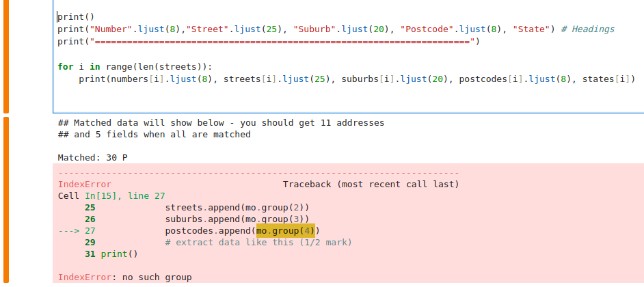Click output text 'Matched data will show below'
The height and width of the screenshot is (287, 644).
(x=149, y=123)
